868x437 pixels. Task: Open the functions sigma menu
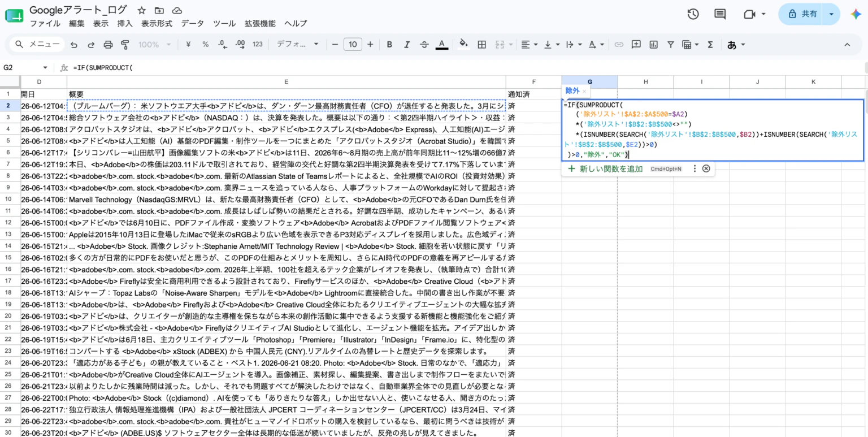710,44
